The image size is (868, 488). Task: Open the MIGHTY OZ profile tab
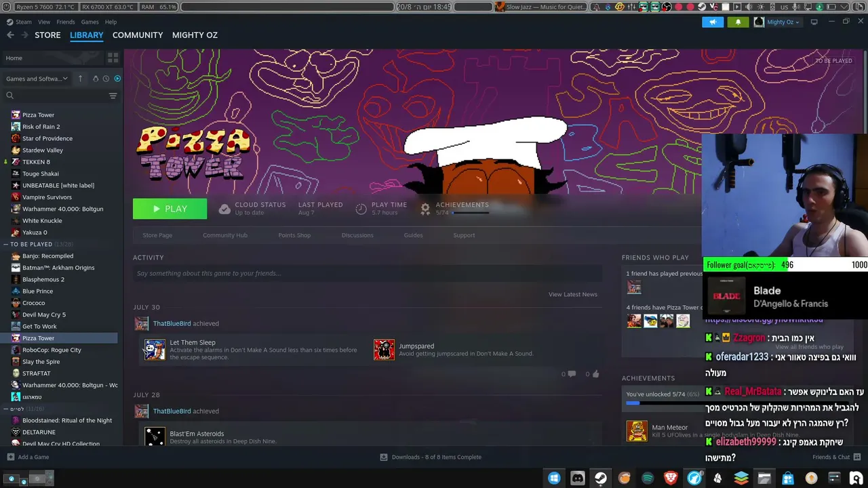[x=195, y=35]
